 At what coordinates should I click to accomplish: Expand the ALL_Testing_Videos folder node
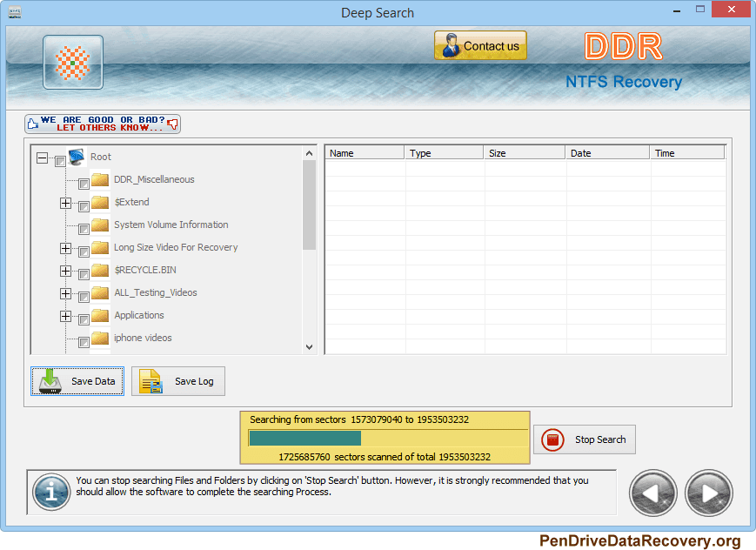tap(65, 294)
